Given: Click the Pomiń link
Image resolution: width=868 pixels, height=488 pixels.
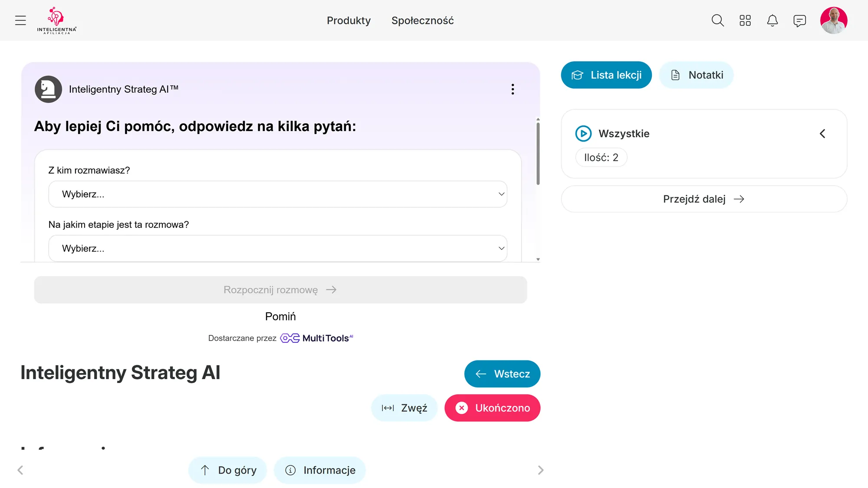Looking at the screenshot, I should pyautogui.click(x=280, y=317).
